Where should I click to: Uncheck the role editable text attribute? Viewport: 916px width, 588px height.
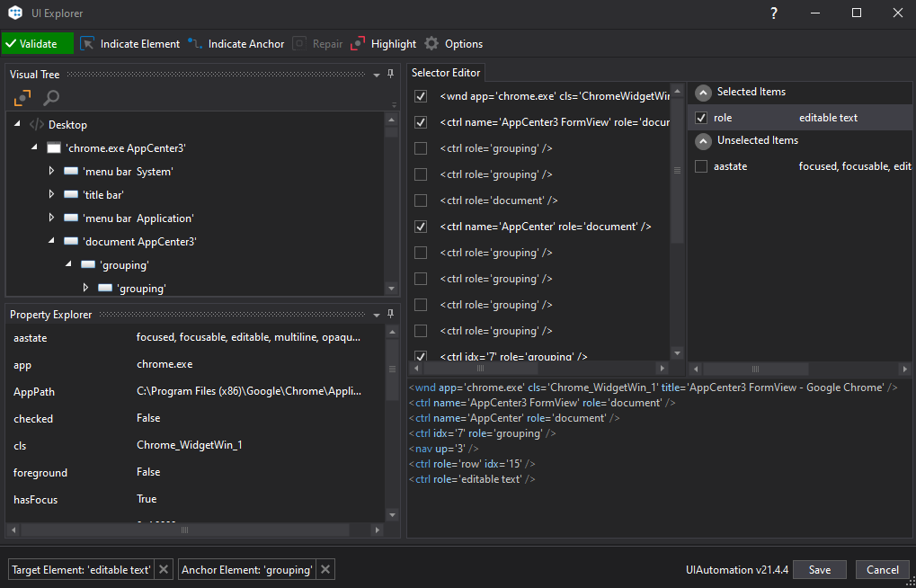tap(701, 118)
